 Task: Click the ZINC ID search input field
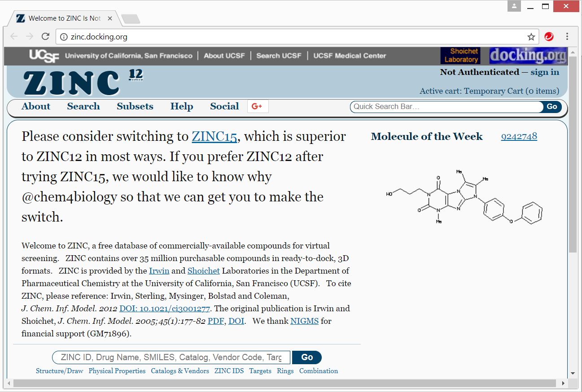coord(171,357)
